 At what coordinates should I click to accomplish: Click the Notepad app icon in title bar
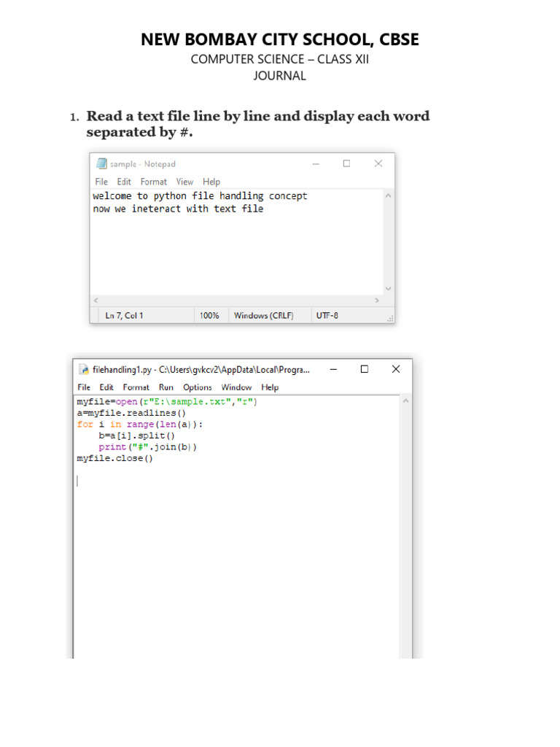101,163
